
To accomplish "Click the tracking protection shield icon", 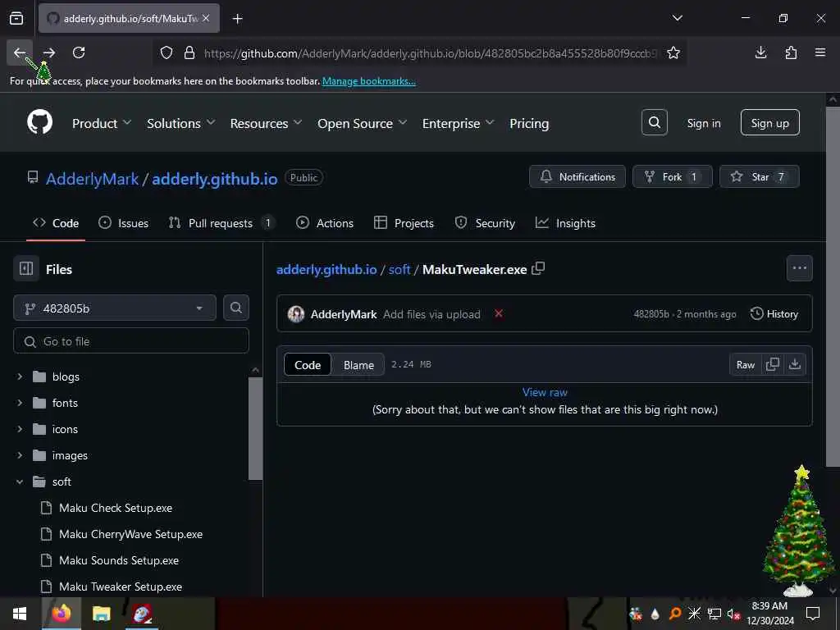I will 167,52.
